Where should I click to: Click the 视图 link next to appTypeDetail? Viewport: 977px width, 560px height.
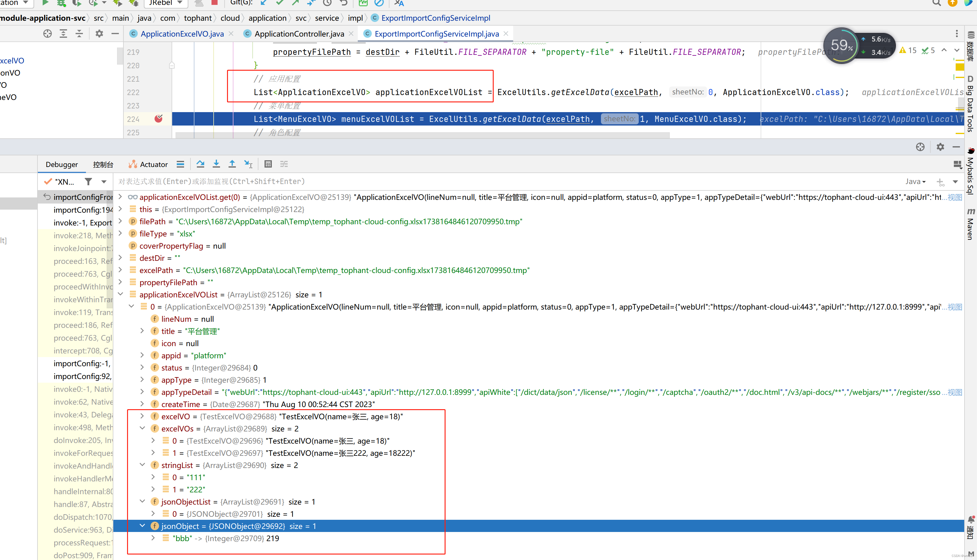[x=954, y=392]
